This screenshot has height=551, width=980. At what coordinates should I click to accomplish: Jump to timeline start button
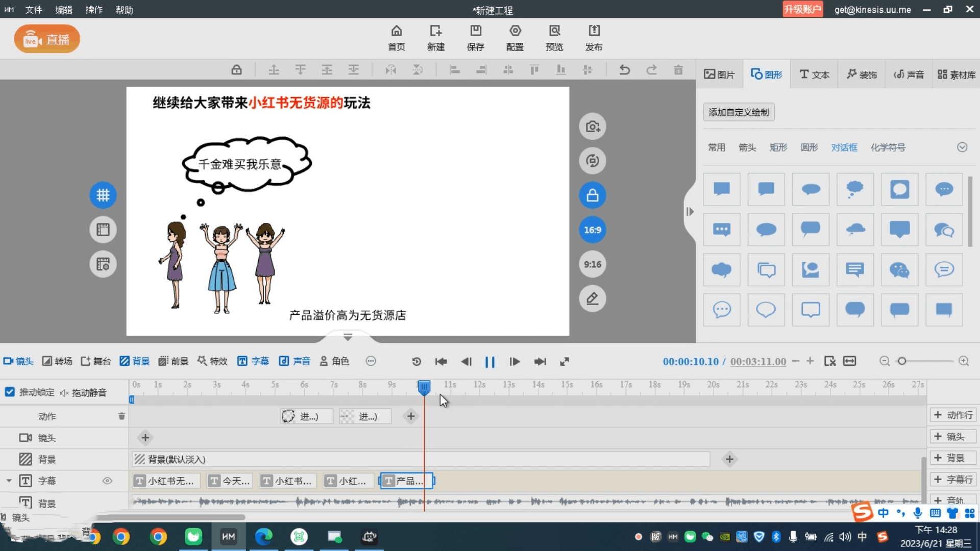441,362
